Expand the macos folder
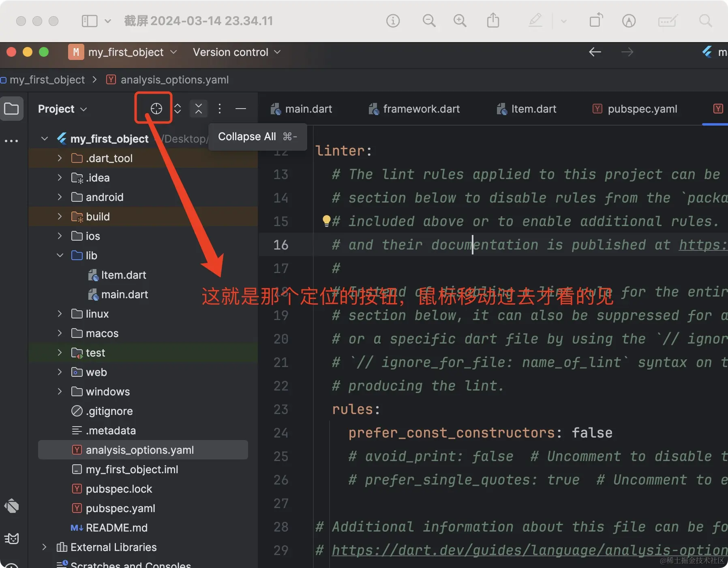 tap(60, 333)
